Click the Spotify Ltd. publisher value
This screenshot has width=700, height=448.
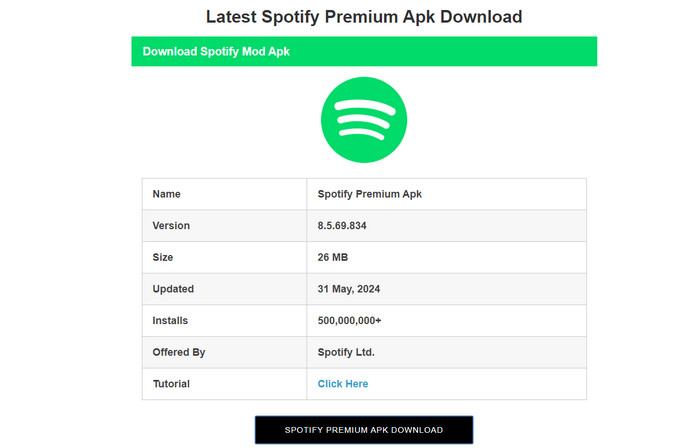(346, 352)
